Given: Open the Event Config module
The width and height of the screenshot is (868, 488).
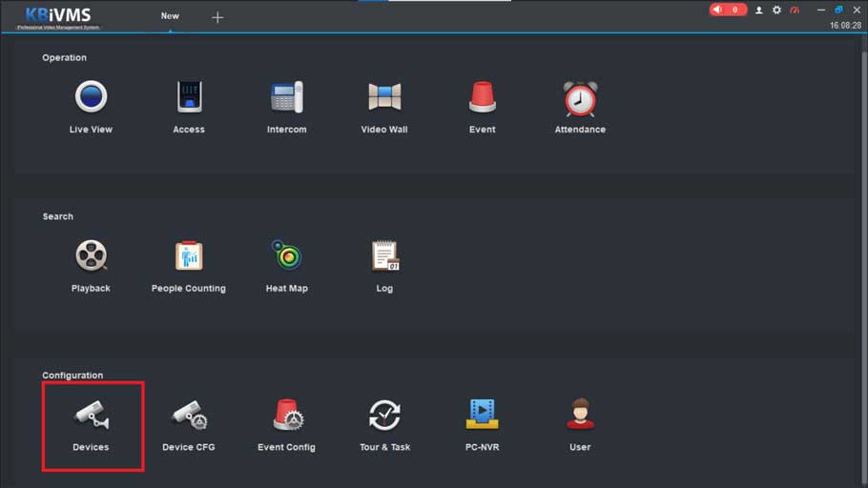Looking at the screenshot, I should coord(286,417).
